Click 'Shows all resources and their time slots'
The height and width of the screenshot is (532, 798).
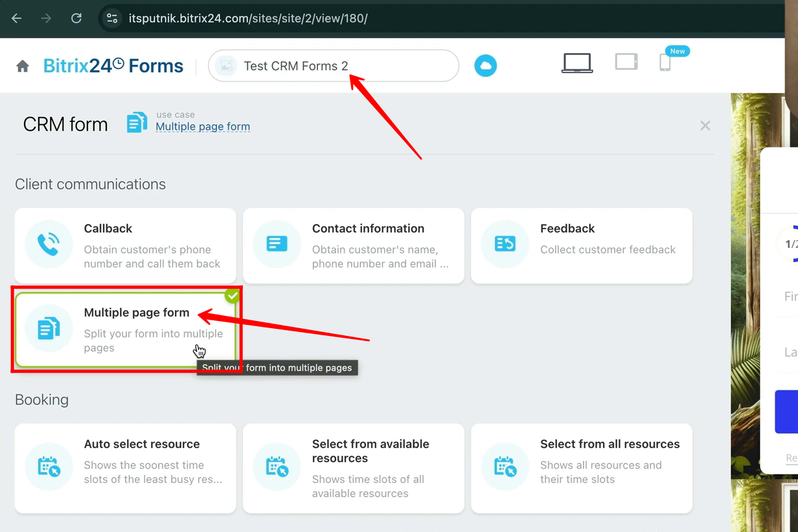tap(601, 472)
